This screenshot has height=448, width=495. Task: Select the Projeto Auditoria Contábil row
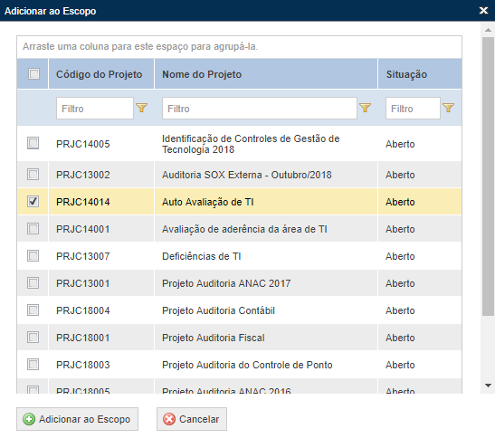(239, 310)
